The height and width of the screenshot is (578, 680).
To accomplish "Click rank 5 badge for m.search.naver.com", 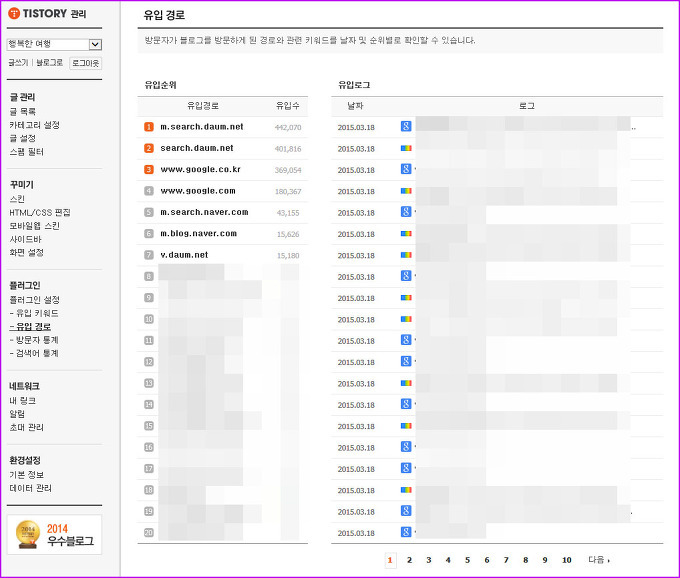I will (x=149, y=212).
